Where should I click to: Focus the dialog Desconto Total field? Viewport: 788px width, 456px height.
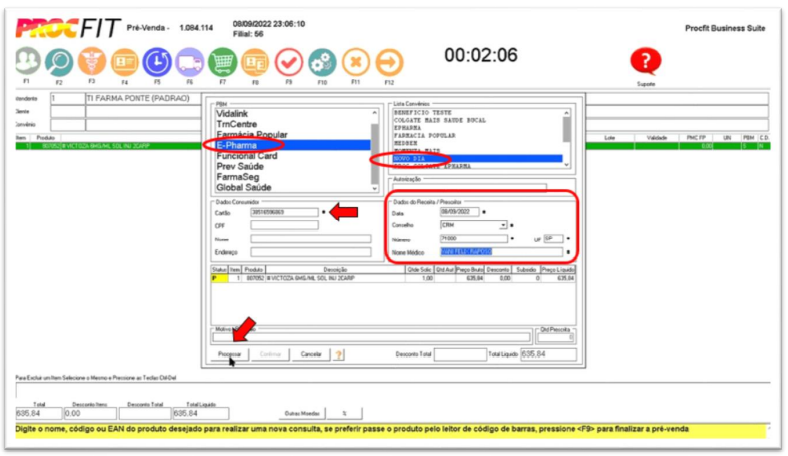click(x=460, y=354)
